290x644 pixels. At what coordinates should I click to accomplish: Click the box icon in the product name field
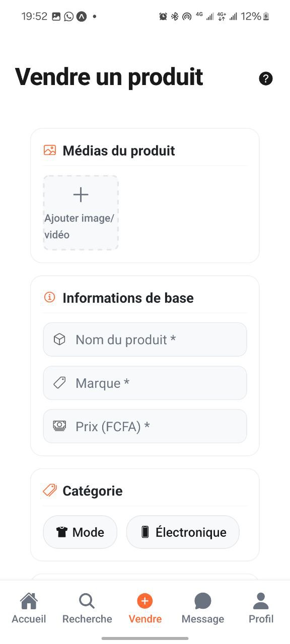pyautogui.click(x=59, y=339)
